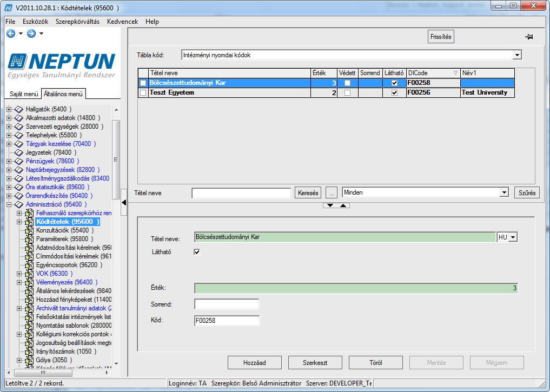Click the vertical scrollbar thumb in tree
The image size is (550, 392).
coord(116,160)
